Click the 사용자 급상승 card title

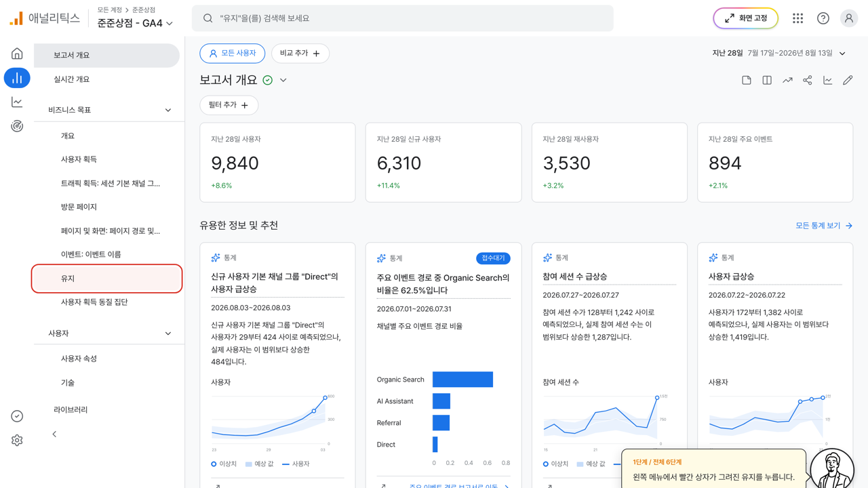731,277
